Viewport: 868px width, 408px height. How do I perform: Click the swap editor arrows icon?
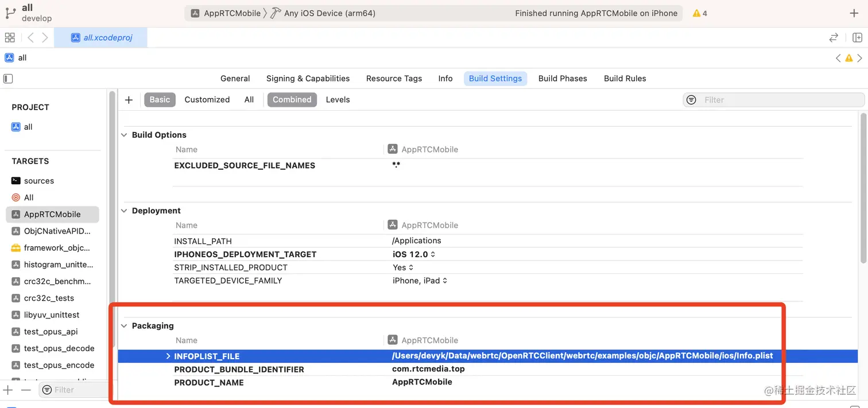click(834, 38)
